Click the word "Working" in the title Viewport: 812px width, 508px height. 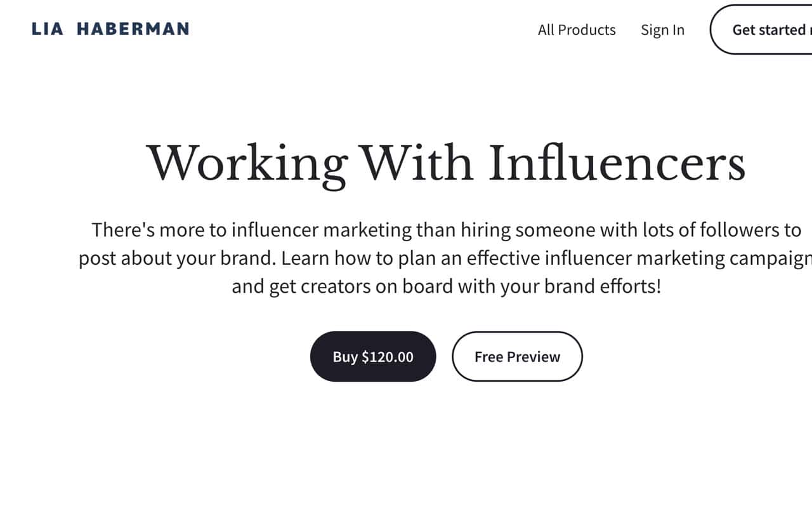[x=247, y=164]
